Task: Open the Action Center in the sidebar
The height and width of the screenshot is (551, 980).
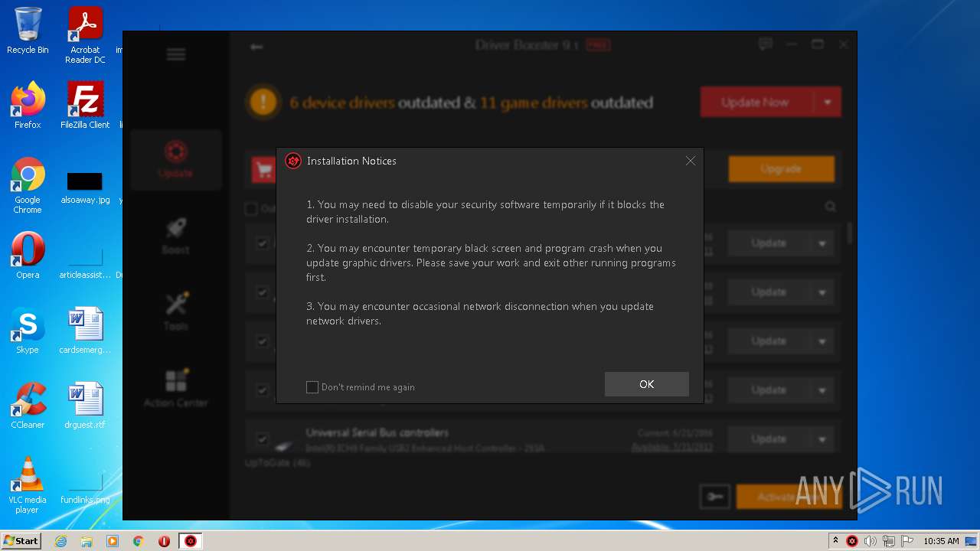Action: pyautogui.click(x=176, y=389)
